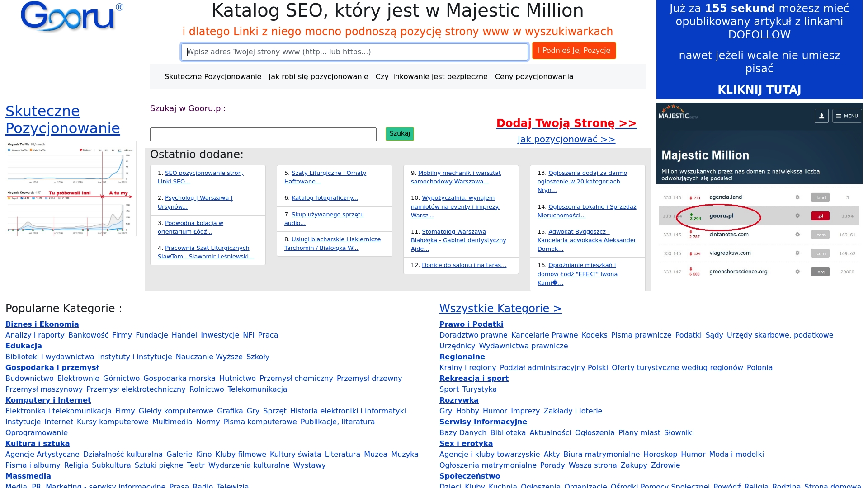This screenshot has width=868, height=488.
Task: Click the KLIKNIJ TUTAJ blue banner
Action: coord(759,90)
